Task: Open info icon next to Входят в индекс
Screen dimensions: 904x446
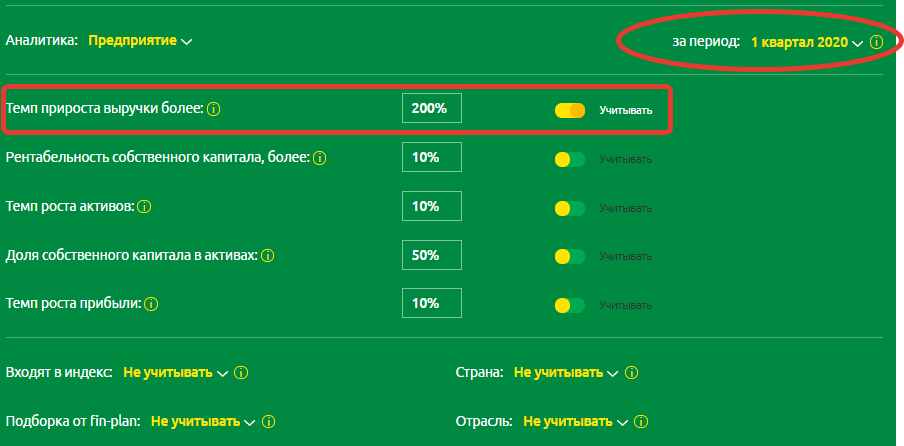Action: point(241,373)
